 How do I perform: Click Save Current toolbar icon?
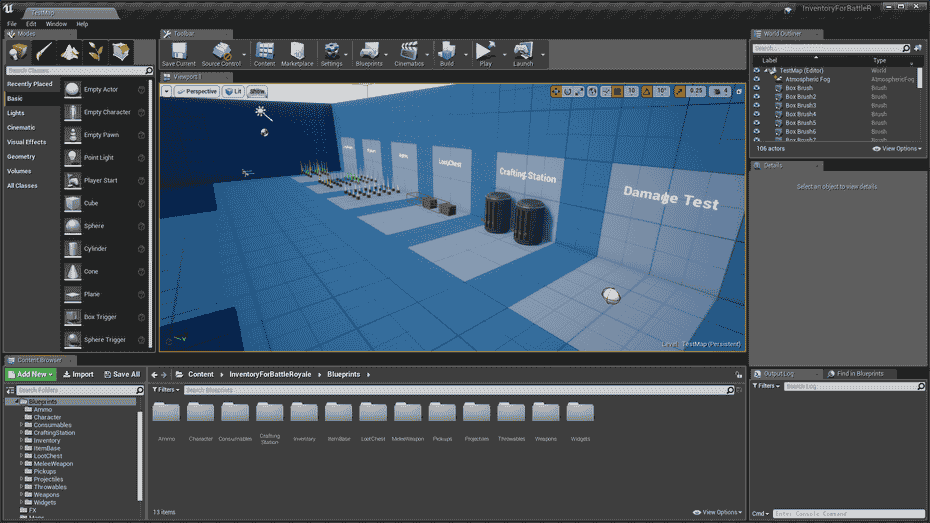pyautogui.click(x=179, y=54)
